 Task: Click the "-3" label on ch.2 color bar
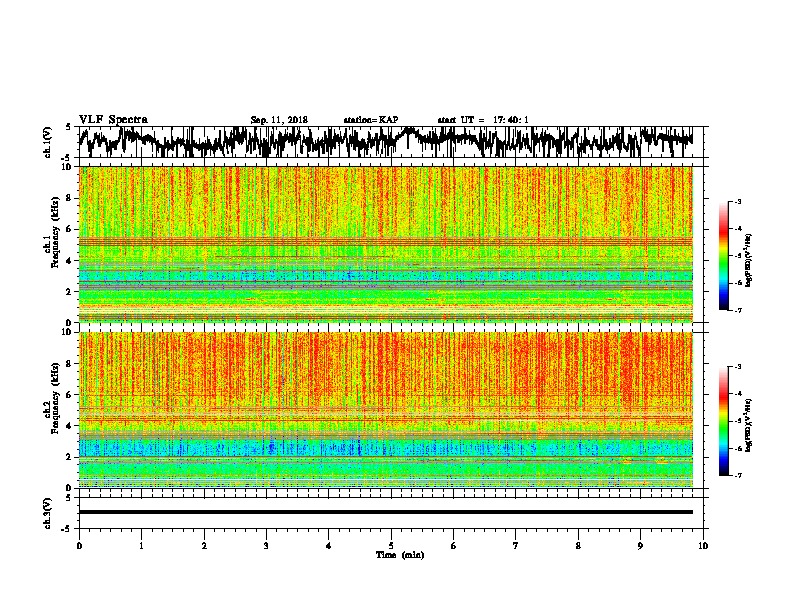[x=737, y=367]
